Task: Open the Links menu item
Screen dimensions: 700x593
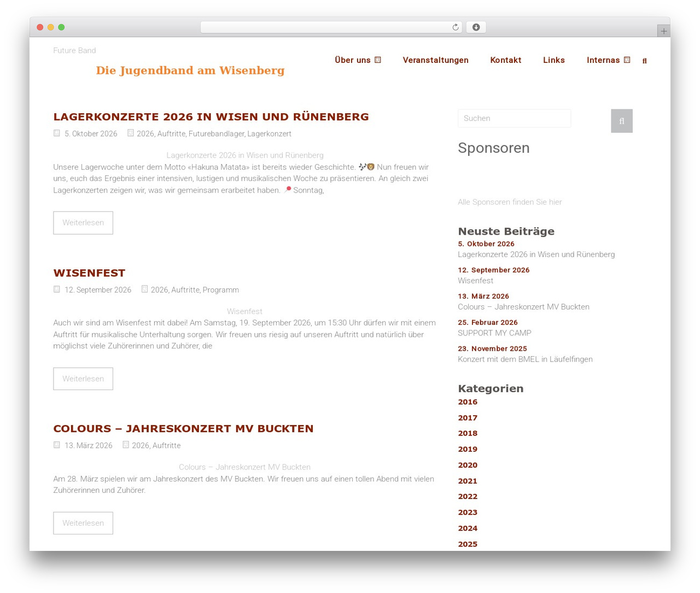Action: [553, 60]
